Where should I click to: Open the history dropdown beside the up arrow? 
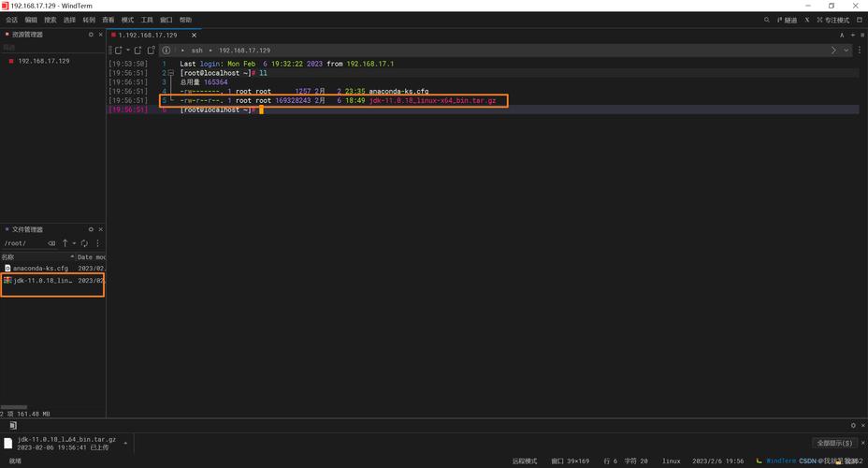coord(75,243)
